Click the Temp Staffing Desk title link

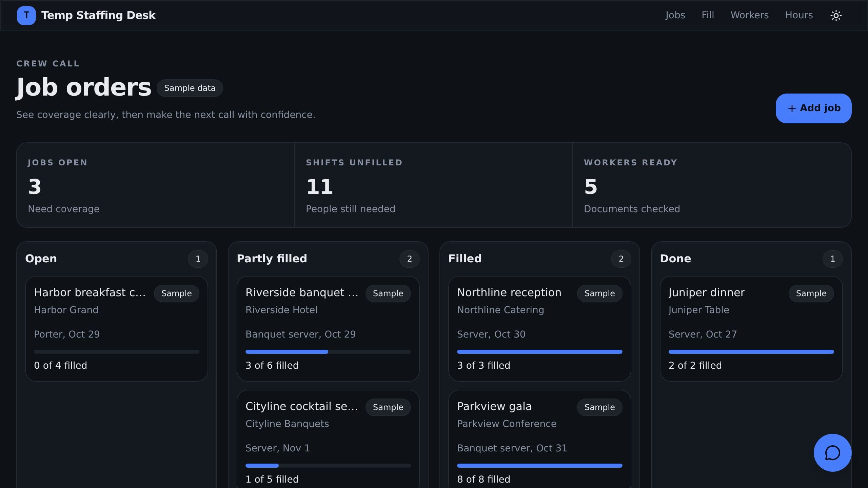pyautogui.click(x=98, y=15)
